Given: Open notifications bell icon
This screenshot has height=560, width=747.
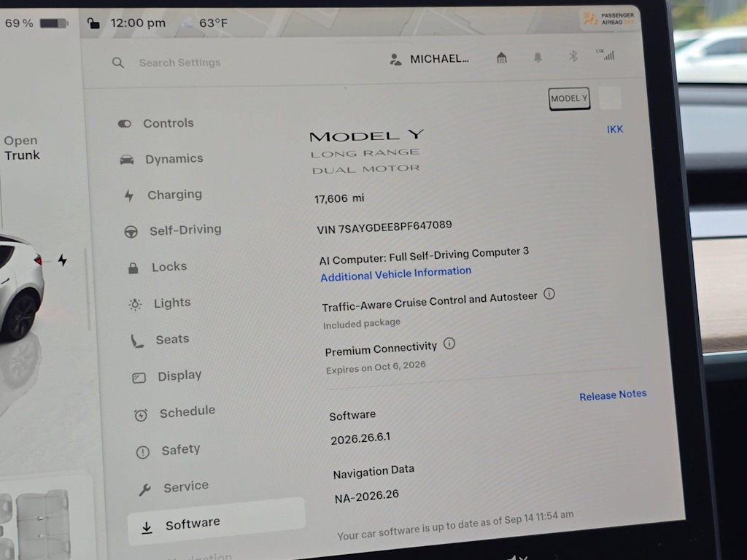Looking at the screenshot, I should point(538,57).
